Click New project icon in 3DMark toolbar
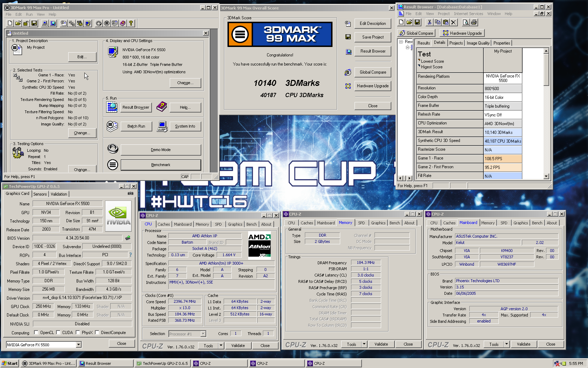The width and height of the screenshot is (588, 368). click(x=10, y=23)
